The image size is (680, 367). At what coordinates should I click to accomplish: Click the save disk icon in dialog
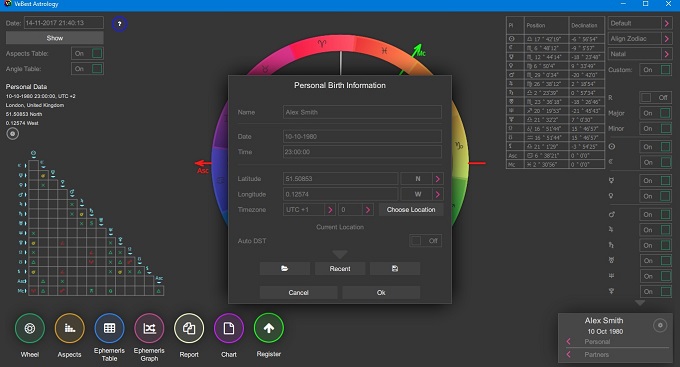pyautogui.click(x=395, y=269)
